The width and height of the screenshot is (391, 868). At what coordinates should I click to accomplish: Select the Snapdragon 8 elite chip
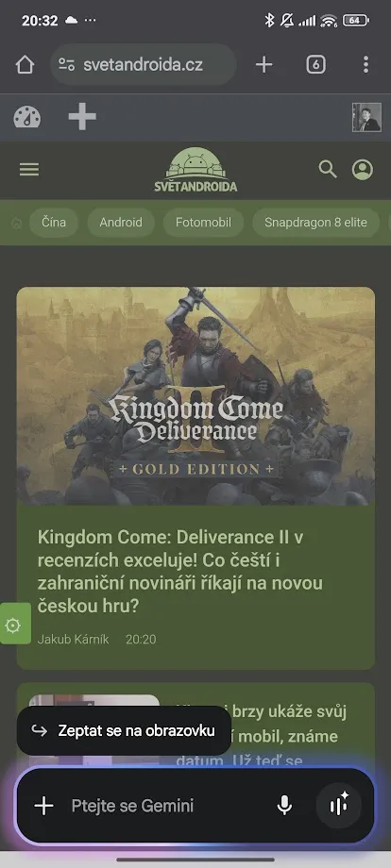coord(315,223)
